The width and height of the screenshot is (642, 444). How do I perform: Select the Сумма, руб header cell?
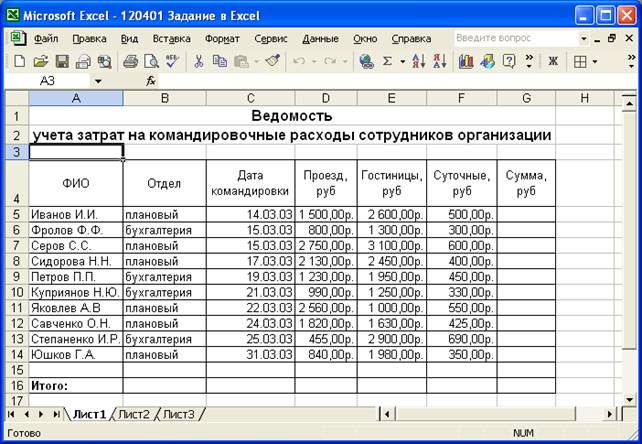(526, 183)
